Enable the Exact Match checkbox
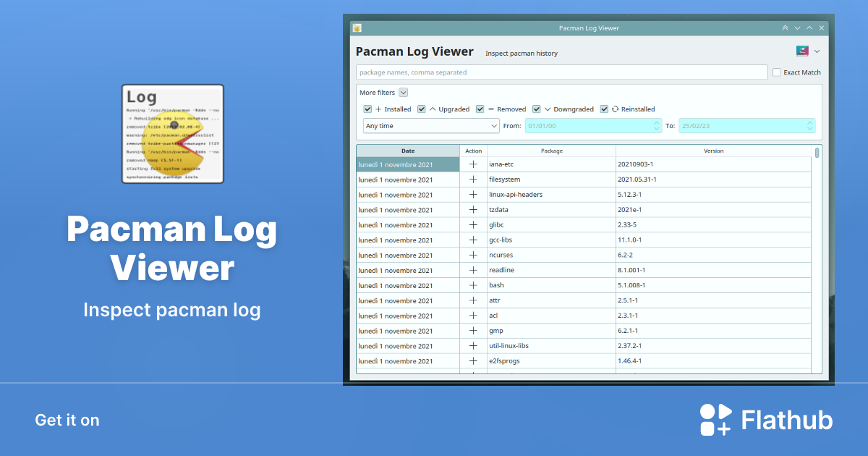The width and height of the screenshot is (868, 456). point(777,72)
